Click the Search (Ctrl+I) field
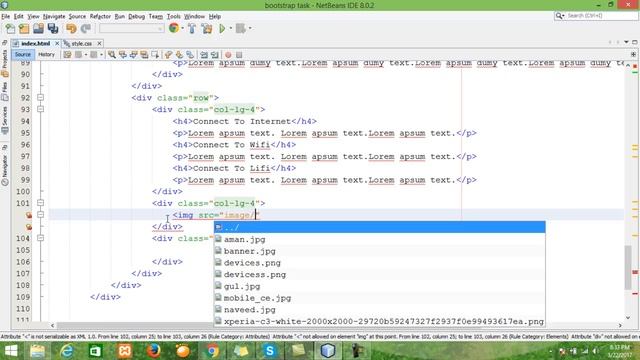This screenshot has width=640, height=360. (x=596, y=16)
